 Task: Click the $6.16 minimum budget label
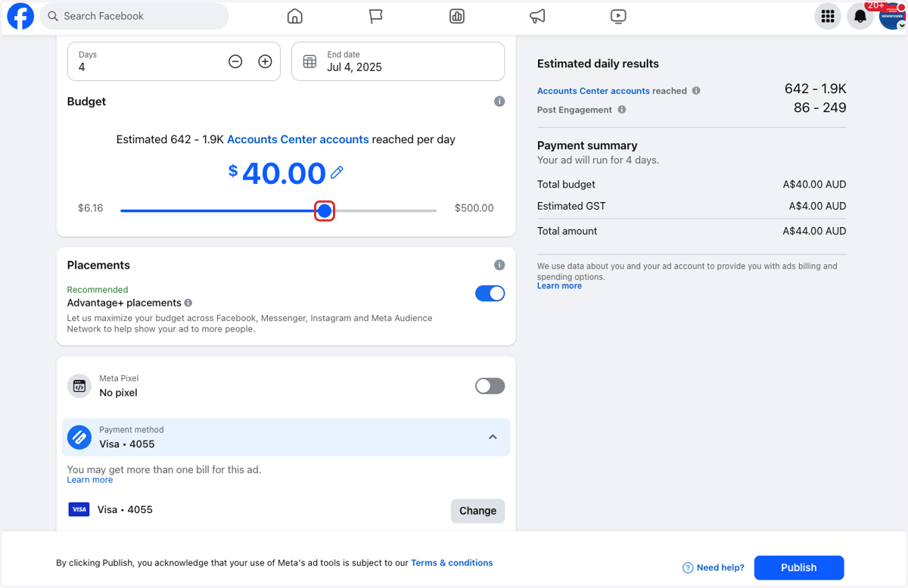click(90, 208)
